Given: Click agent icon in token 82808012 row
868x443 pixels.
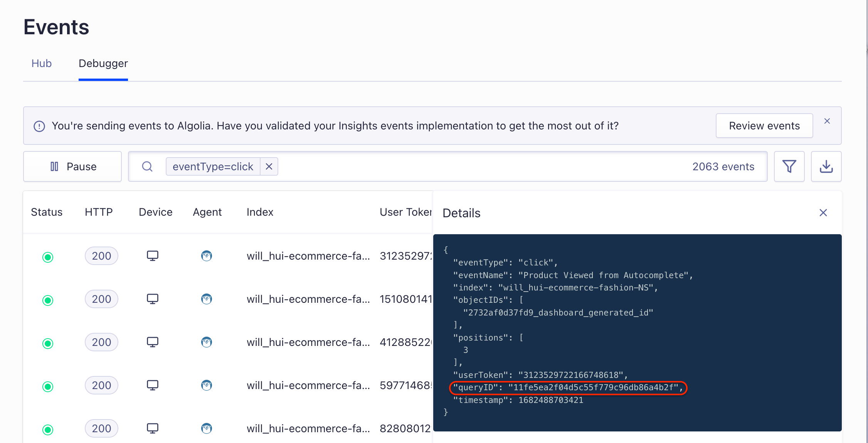Looking at the screenshot, I should point(207,428).
